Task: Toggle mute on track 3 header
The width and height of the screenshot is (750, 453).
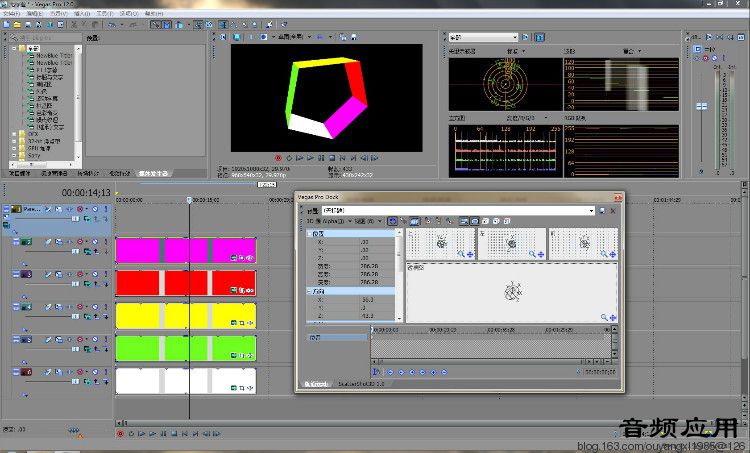Action: point(95,275)
